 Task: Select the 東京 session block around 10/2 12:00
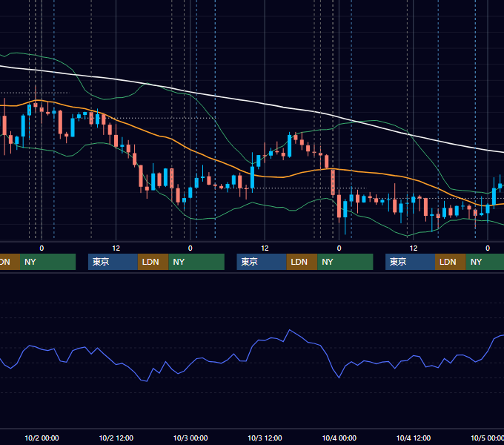pyautogui.click(x=113, y=262)
